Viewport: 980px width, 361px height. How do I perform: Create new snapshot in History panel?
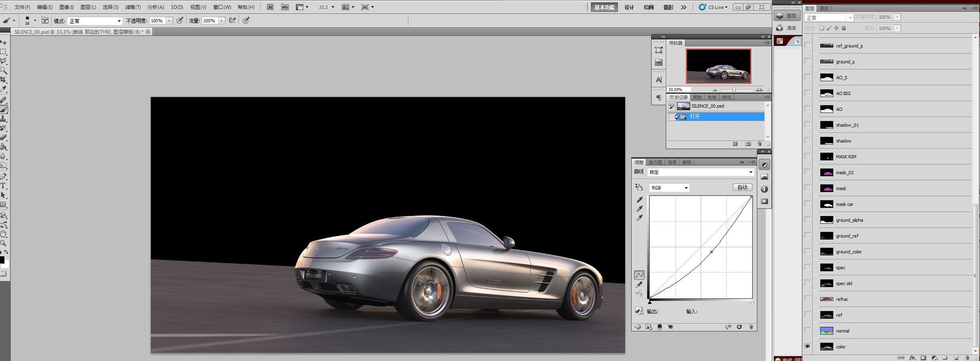tap(748, 144)
